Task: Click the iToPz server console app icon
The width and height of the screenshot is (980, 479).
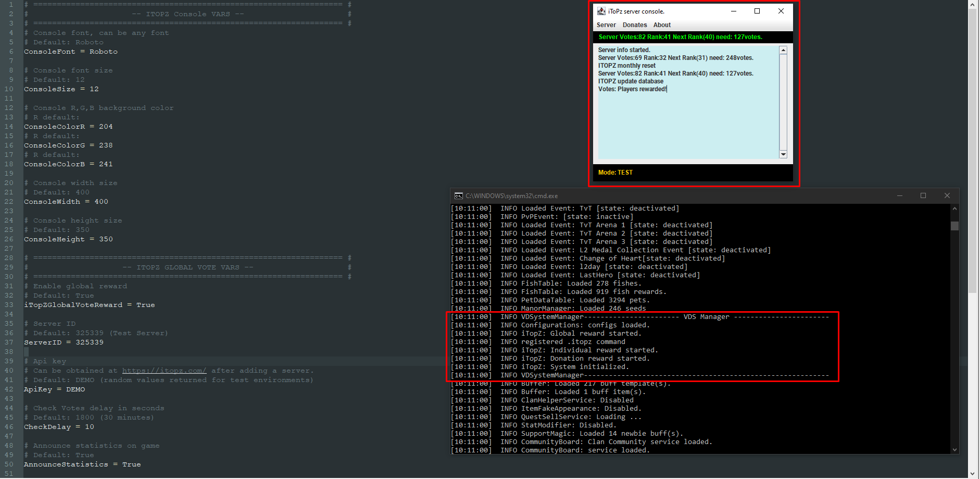Action: click(601, 11)
